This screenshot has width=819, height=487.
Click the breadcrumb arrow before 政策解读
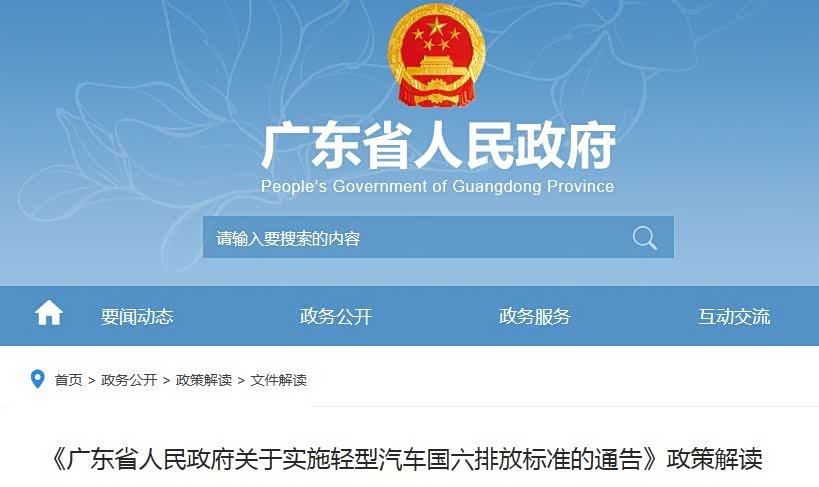click(167, 380)
